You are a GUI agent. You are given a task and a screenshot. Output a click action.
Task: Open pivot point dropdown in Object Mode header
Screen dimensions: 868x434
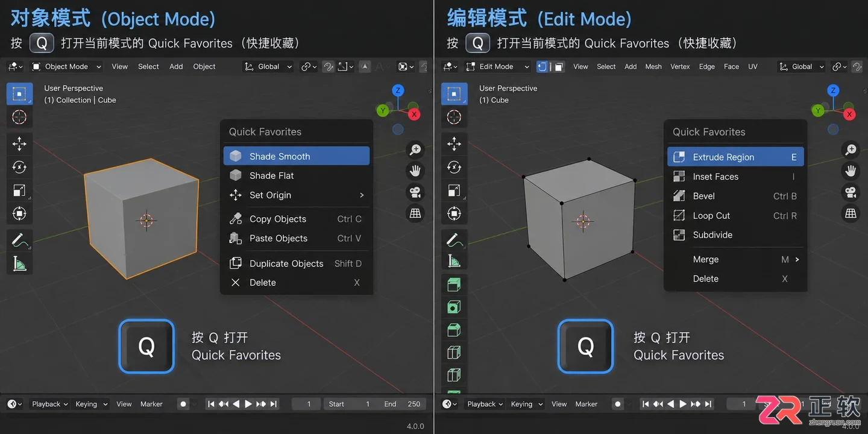(x=309, y=66)
